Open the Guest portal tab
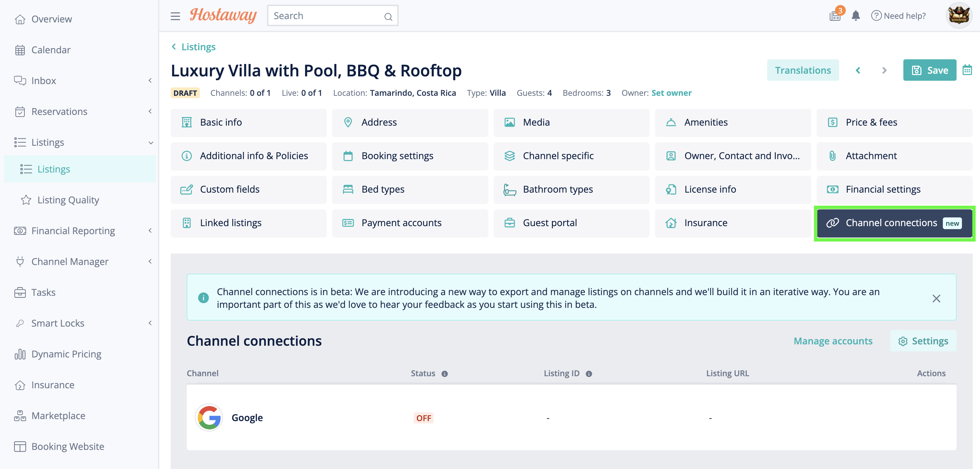This screenshot has width=980, height=469. pos(571,223)
